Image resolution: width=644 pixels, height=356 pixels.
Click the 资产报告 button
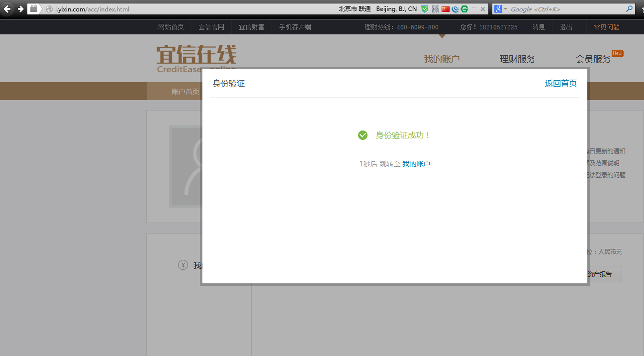pos(603,274)
